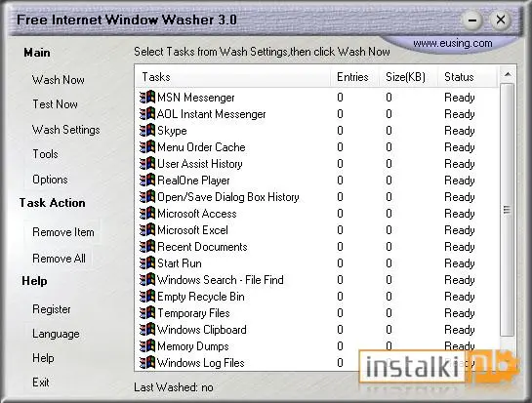
Task: Open the Register dialog
Action: click(x=52, y=309)
